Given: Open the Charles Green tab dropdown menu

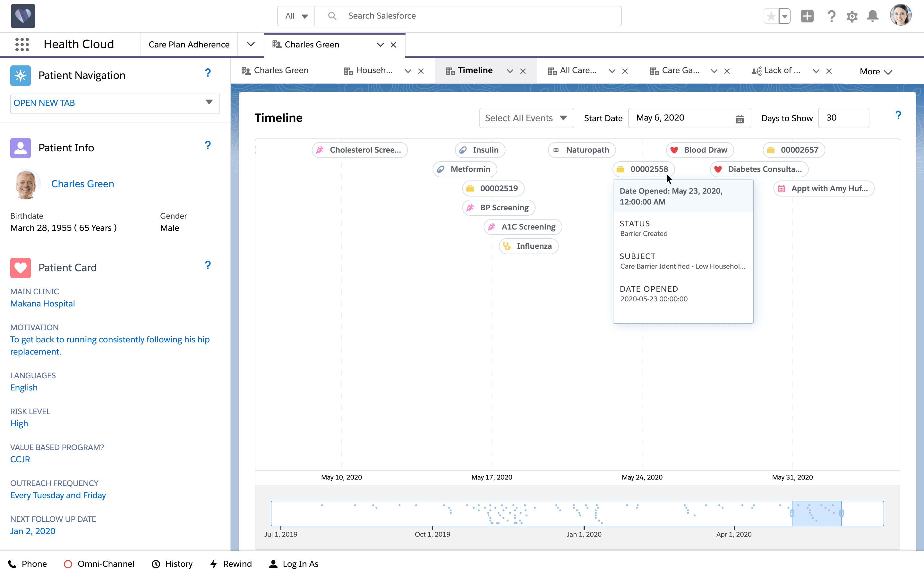Looking at the screenshot, I should (x=380, y=45).
